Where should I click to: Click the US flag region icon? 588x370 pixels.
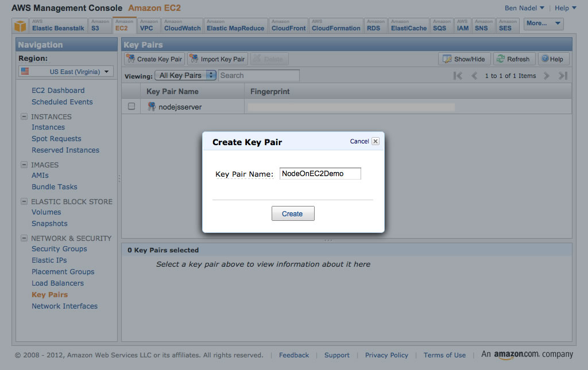tap(25, 71)
